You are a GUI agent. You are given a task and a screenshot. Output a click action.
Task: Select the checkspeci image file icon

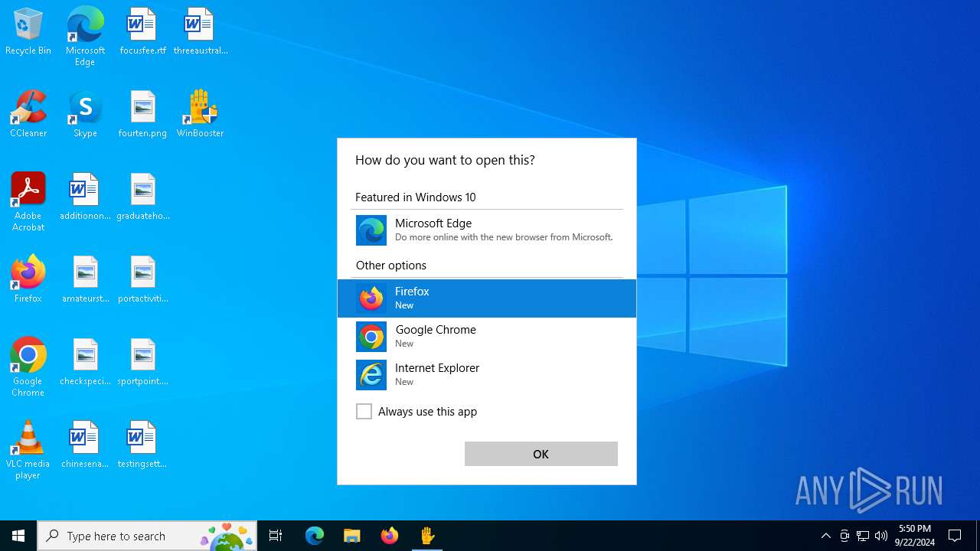click(85, 363)
